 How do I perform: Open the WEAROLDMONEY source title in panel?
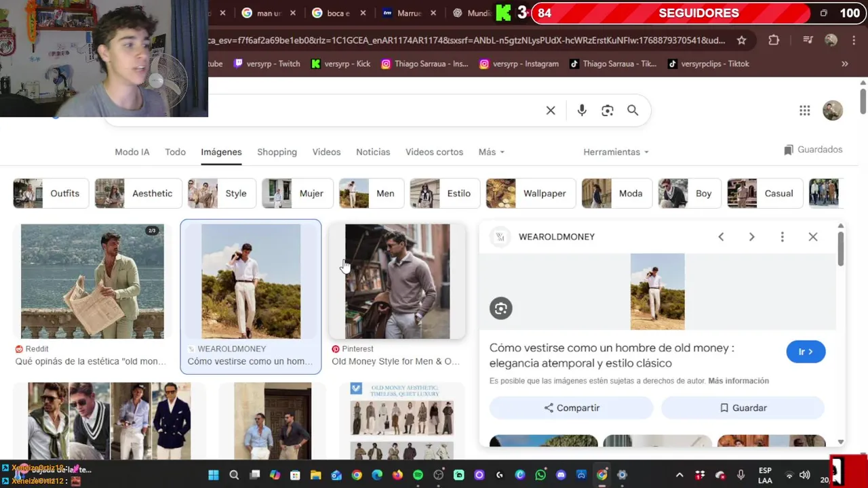556,237
